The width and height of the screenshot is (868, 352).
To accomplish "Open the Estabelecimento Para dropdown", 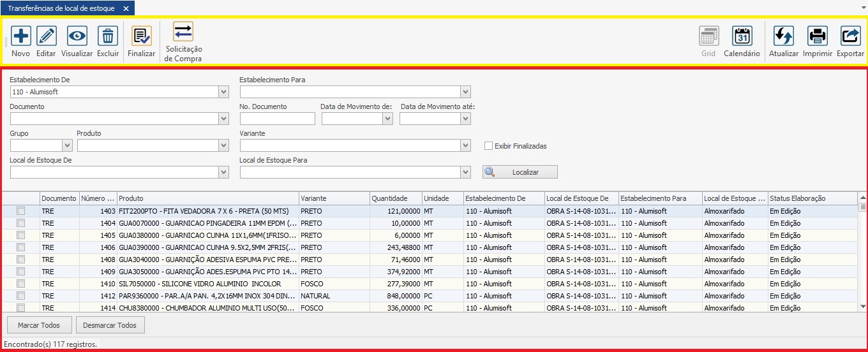I will coord(465,92).
